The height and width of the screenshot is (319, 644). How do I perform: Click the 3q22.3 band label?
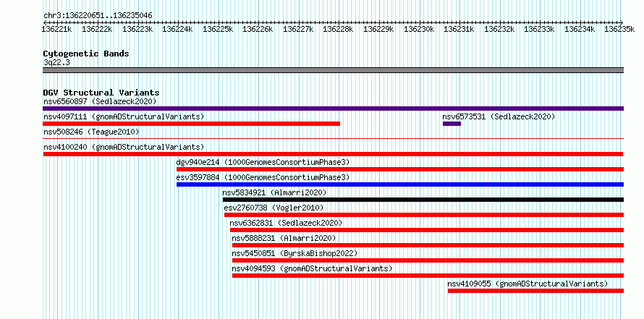56,62
